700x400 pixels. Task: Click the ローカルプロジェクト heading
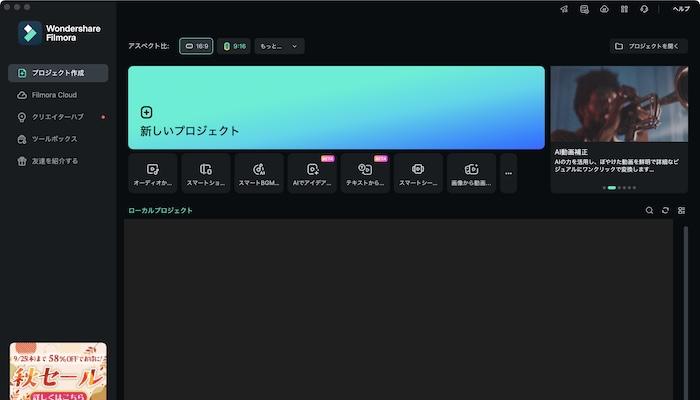160,210
